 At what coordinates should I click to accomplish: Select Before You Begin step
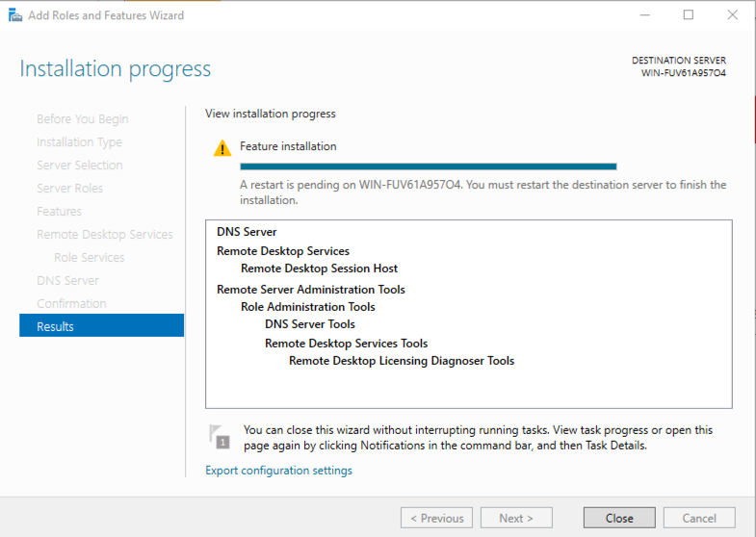(83, 119)
